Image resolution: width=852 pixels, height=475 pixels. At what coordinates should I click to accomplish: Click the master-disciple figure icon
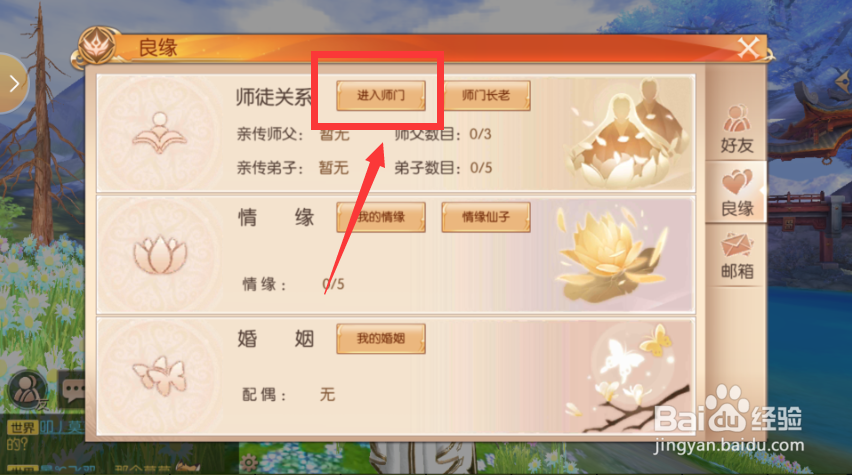159,133
